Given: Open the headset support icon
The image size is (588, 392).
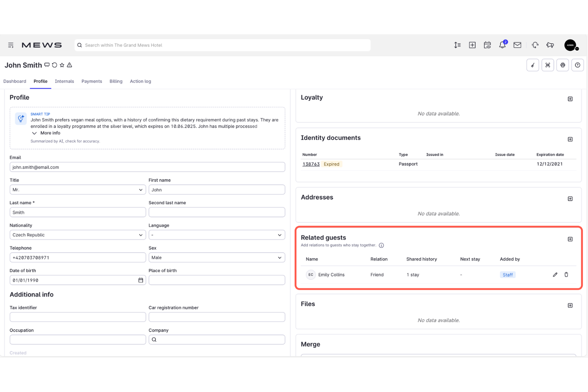Looking at the screenshot, I should point(535,45).
